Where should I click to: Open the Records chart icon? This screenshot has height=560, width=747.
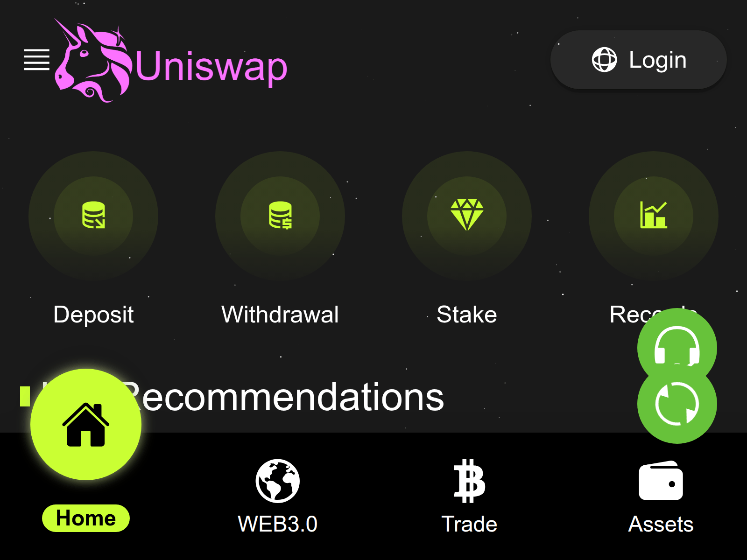coord(654,215)
